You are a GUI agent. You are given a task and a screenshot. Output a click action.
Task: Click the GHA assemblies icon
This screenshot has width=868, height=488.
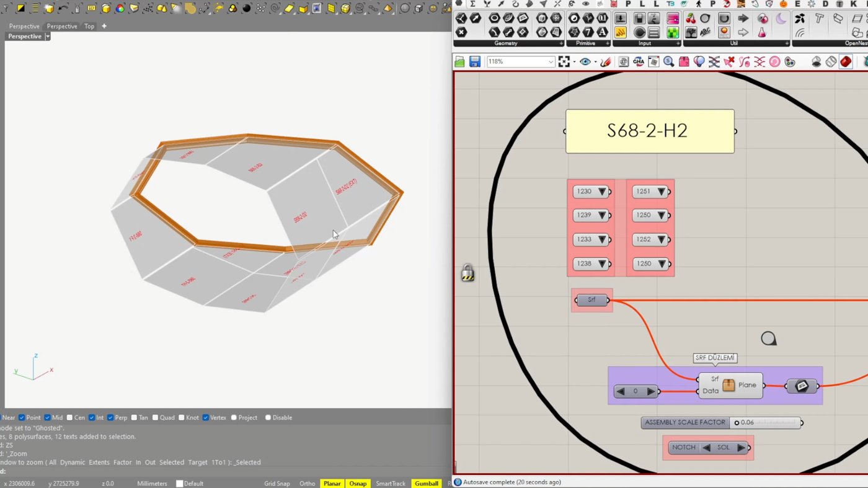pos(638,62)
